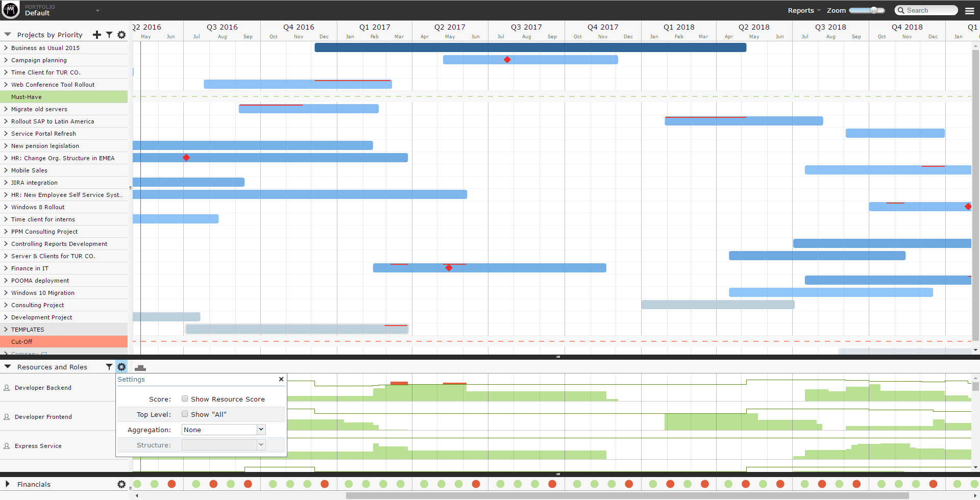
Task: Click the Developer Frontend person icon
Action: 7,417
